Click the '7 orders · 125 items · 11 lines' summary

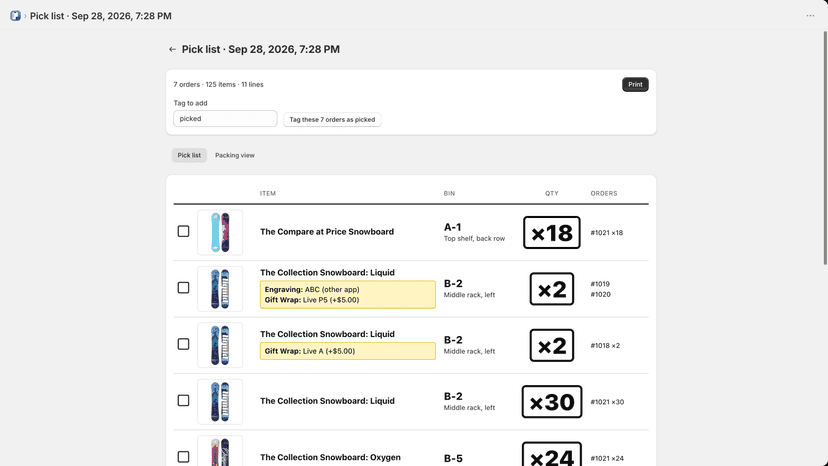coord(219,85)
